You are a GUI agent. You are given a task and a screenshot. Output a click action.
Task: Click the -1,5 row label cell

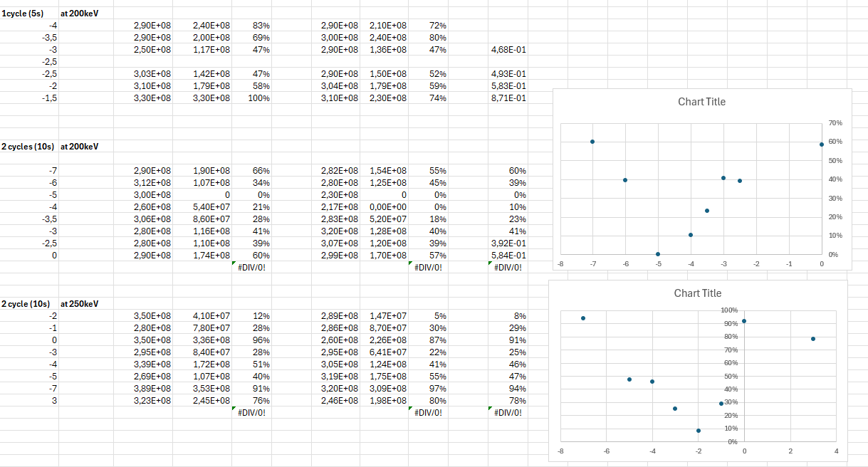29,98
